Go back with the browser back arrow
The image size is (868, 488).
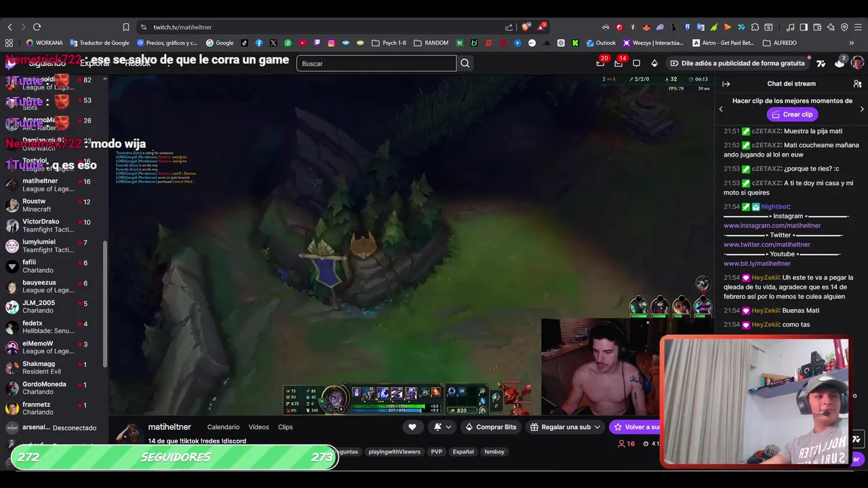(x=9, y=27)
